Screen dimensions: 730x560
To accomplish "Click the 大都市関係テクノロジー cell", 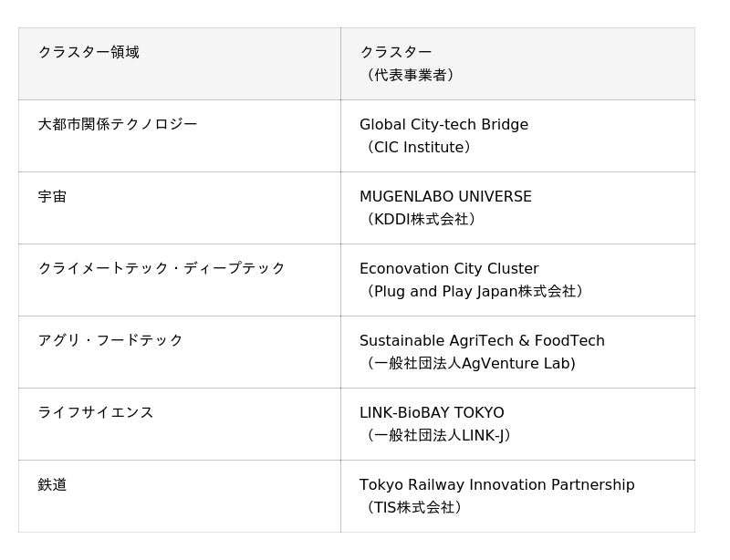I will pos(117,125).
